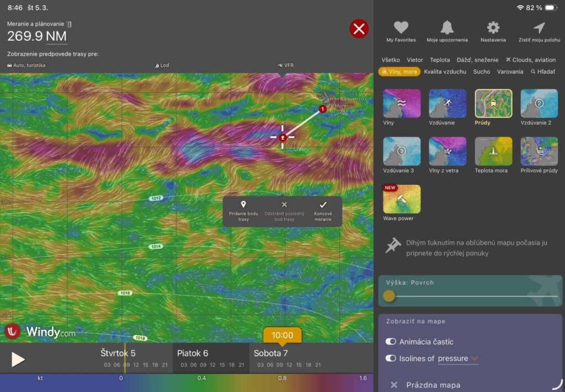Select VFR route forecast mode

[x=286, y=65]
